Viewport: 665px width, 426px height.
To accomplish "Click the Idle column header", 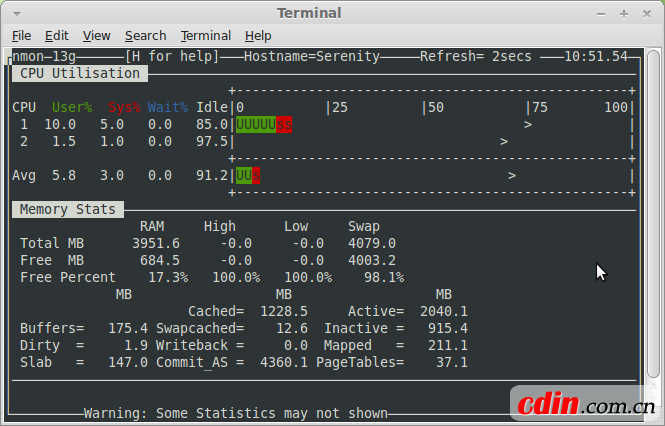I will click(x=212, y=107).
